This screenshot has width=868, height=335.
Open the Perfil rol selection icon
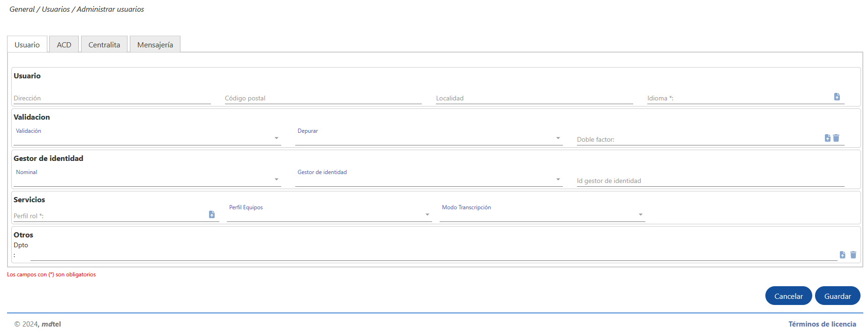[x=212, y=214]
